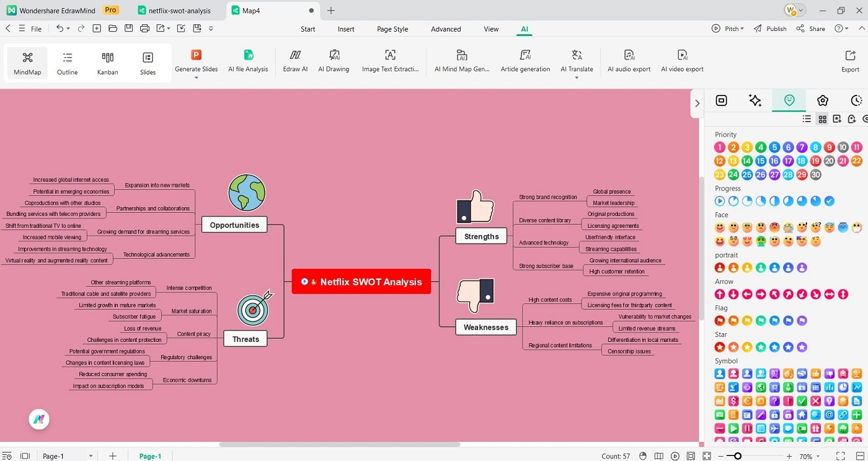Click the Publish button
The width and height of the screenshot is (868, 461).
click(770, 29)
